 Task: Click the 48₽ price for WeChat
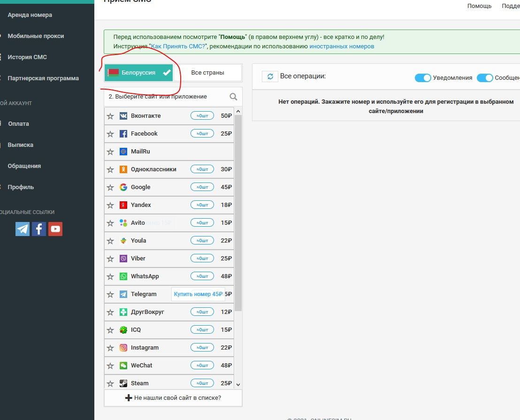tap(226, 365)
